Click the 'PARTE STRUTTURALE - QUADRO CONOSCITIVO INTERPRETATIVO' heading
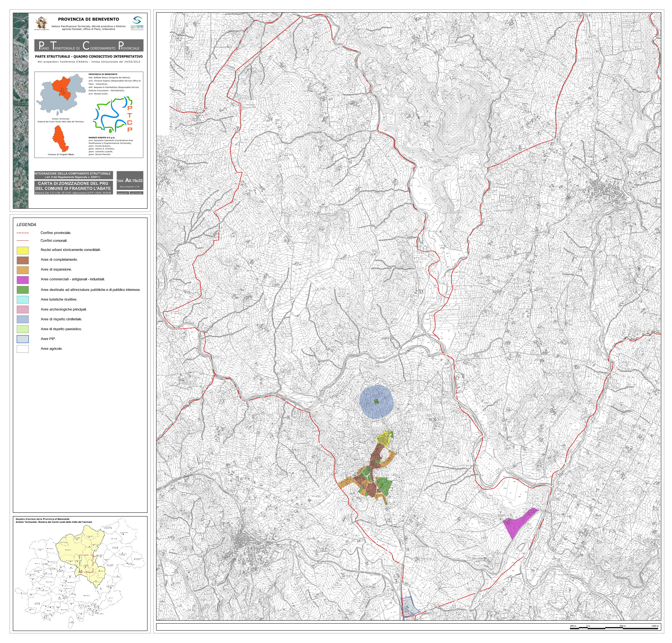 [89, 57]
